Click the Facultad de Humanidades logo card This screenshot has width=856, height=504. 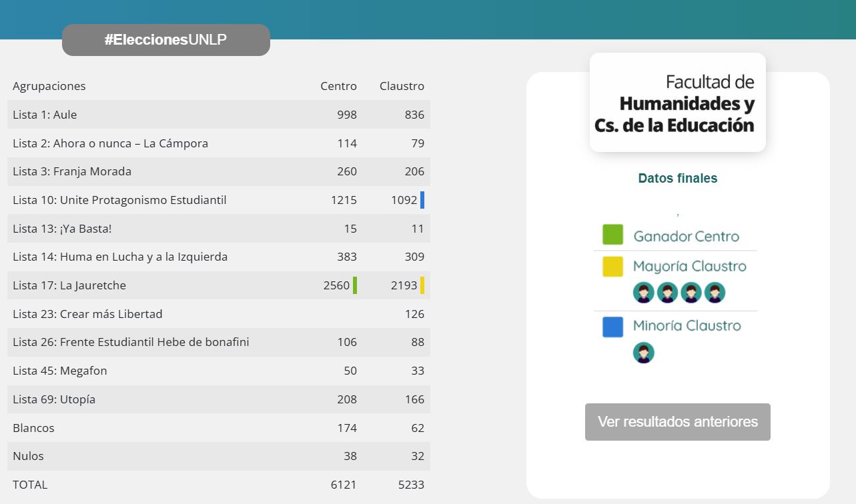[677, 102]
